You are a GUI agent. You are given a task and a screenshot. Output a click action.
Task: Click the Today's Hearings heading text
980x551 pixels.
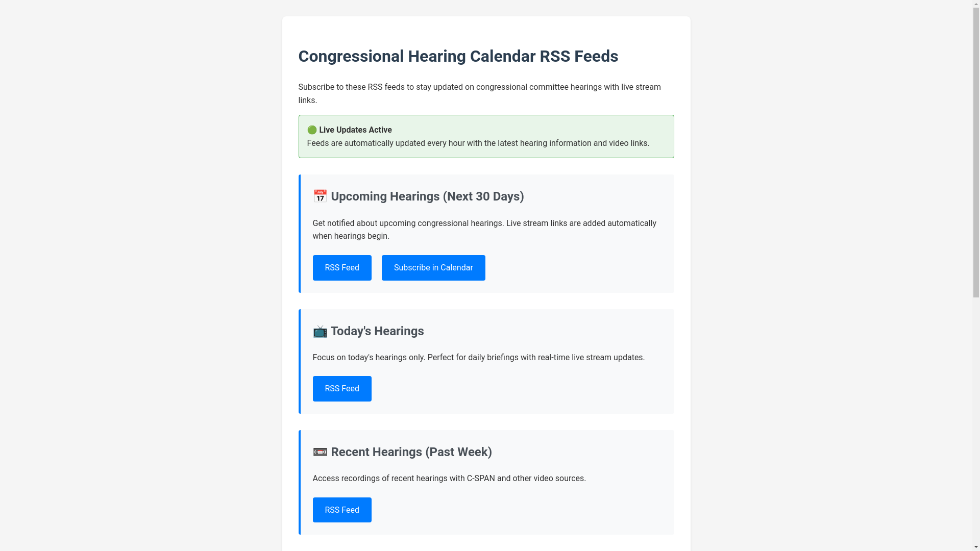pos(377,331)
